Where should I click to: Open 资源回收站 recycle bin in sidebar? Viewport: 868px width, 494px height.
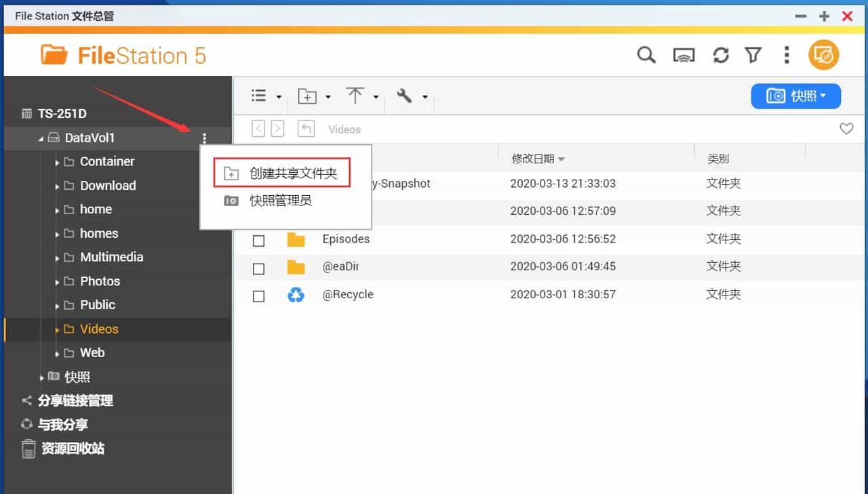[x=72, y=449]
